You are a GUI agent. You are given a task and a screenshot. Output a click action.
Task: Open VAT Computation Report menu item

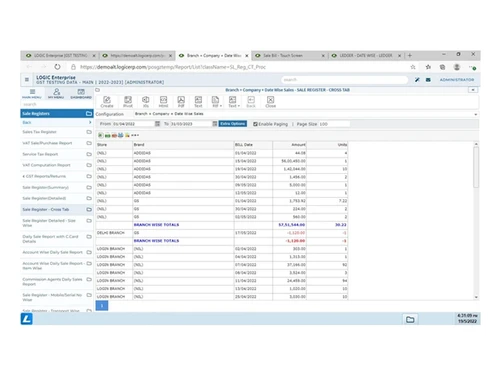[x=46, y=165]
